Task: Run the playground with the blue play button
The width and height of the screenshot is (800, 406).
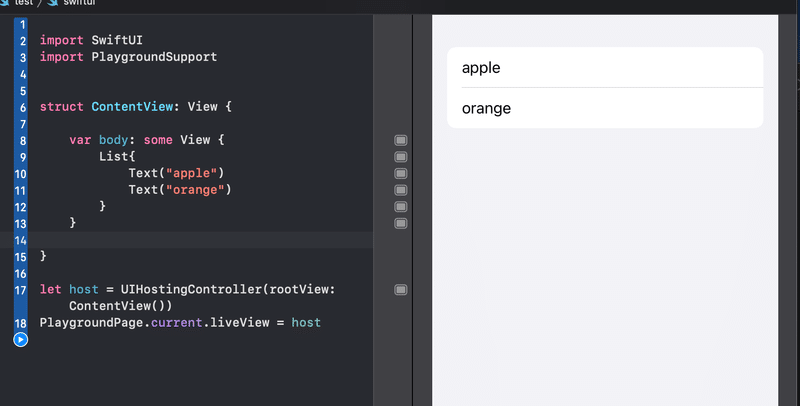Action: point(20,340)
